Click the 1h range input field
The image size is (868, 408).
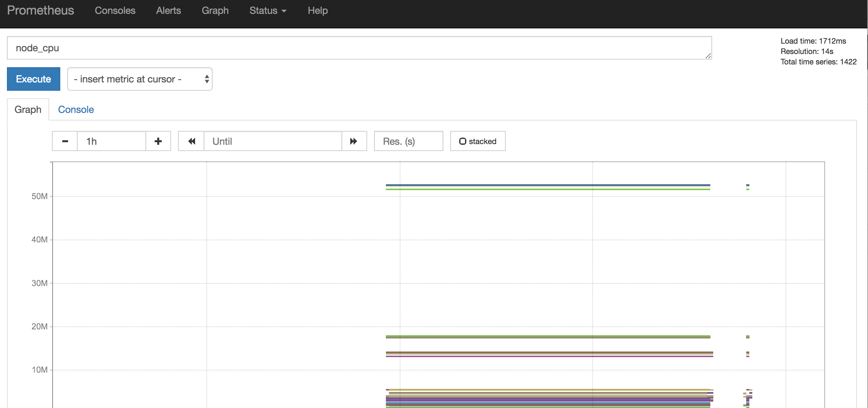(x=111, y=141)
